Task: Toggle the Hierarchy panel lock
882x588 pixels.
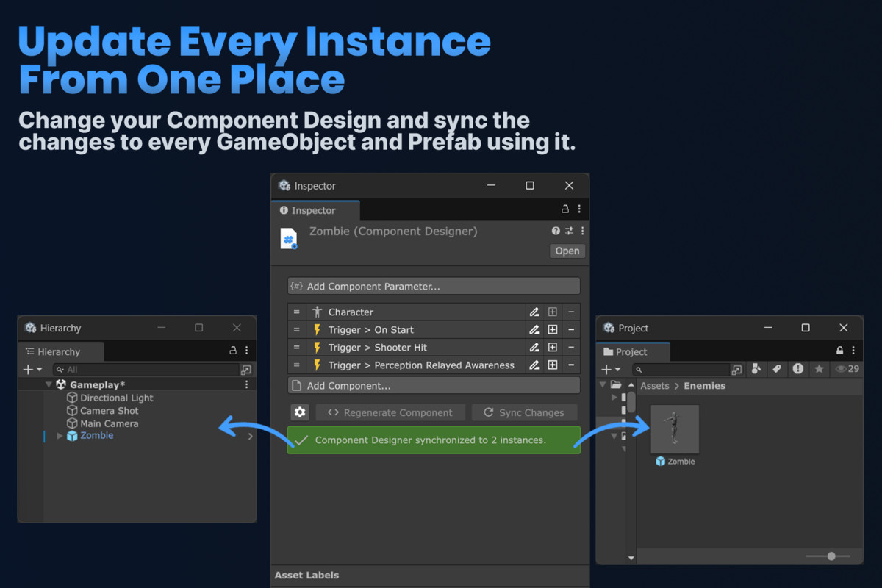Action: click(x=233, y=351)
